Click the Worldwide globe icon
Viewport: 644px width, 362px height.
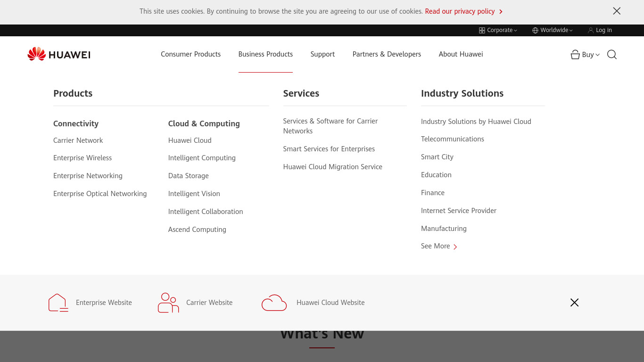535,30
